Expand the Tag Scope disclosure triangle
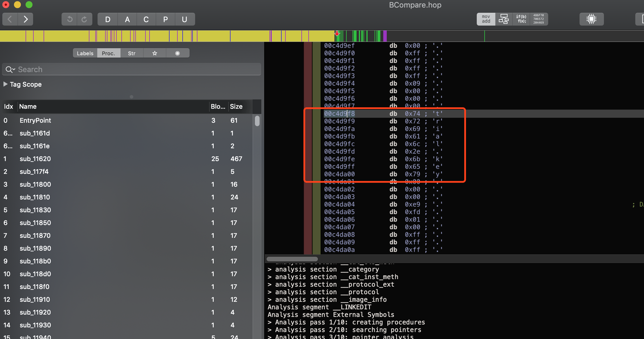The height and width of the screenshot is (339, 644). point(5,84)
